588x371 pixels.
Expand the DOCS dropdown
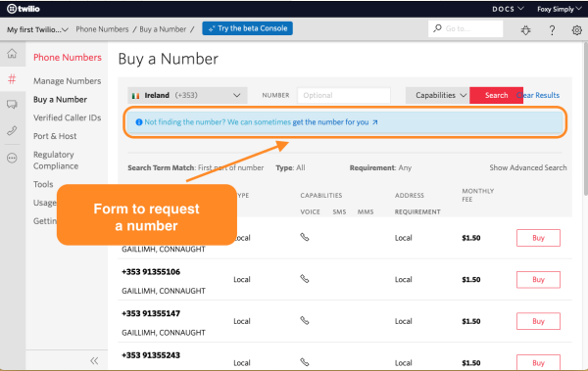click(508, 9)
